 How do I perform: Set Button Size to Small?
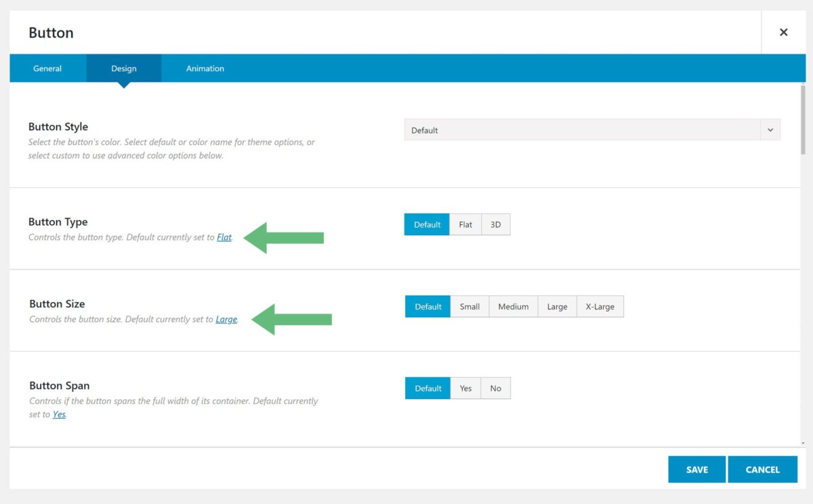coord(470,306)
